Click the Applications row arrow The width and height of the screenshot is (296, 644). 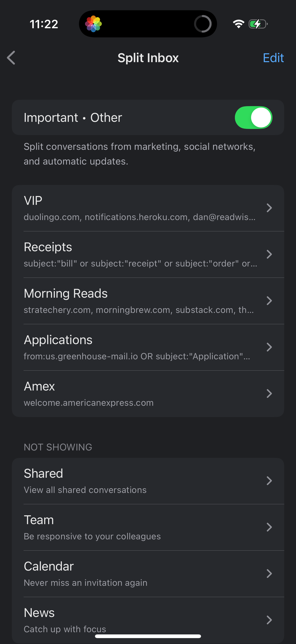coord(269,347)
